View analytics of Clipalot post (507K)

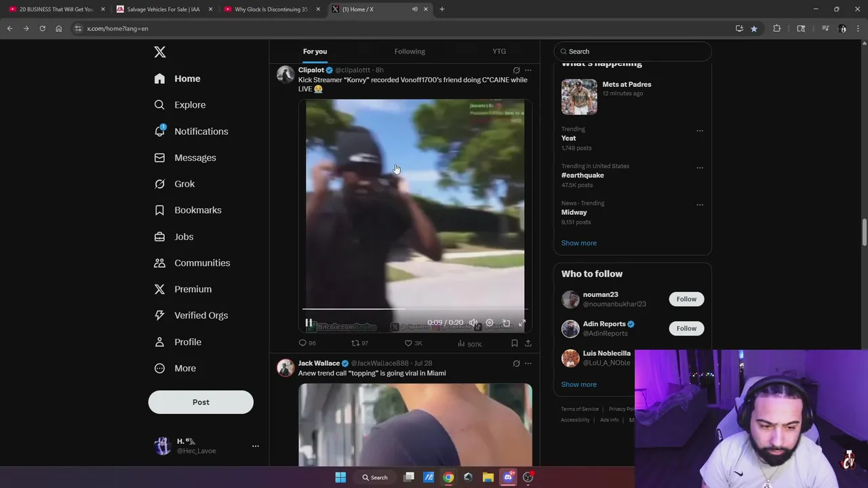coord(469,344)
